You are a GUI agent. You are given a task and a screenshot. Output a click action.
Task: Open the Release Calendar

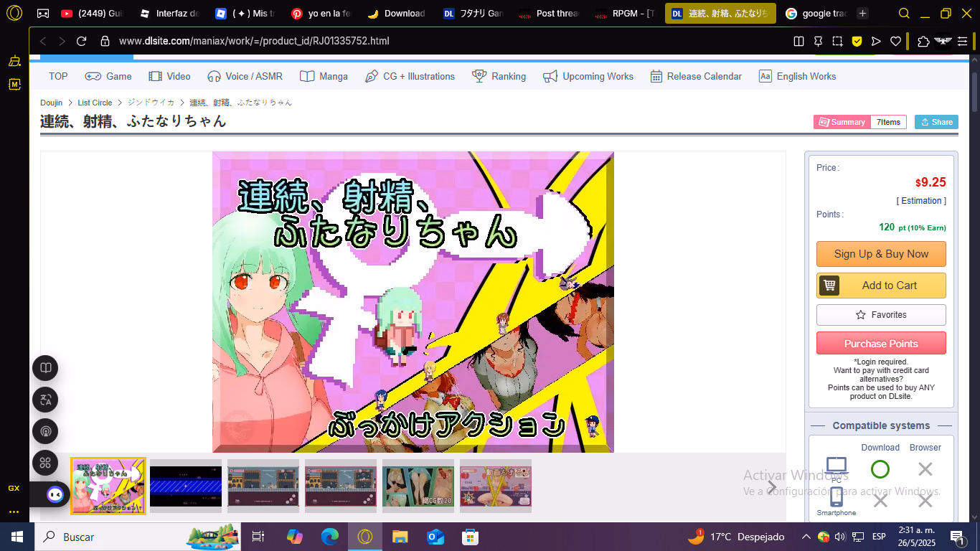(696, 76)
